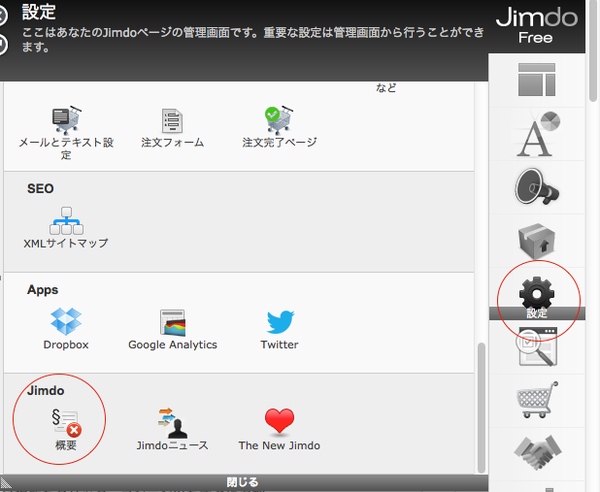Screen dimensions: 600x492
Task: Click the Apps section heading
Action: [x=42, y=290]
